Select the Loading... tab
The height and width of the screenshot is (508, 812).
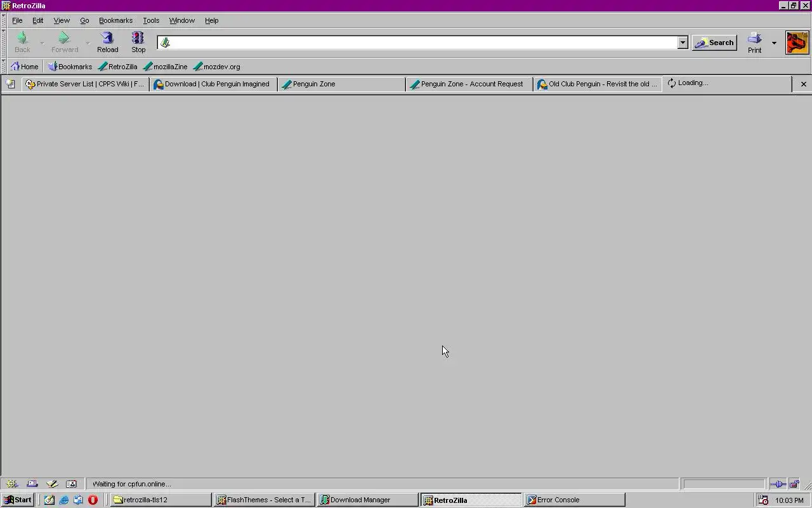727,83
